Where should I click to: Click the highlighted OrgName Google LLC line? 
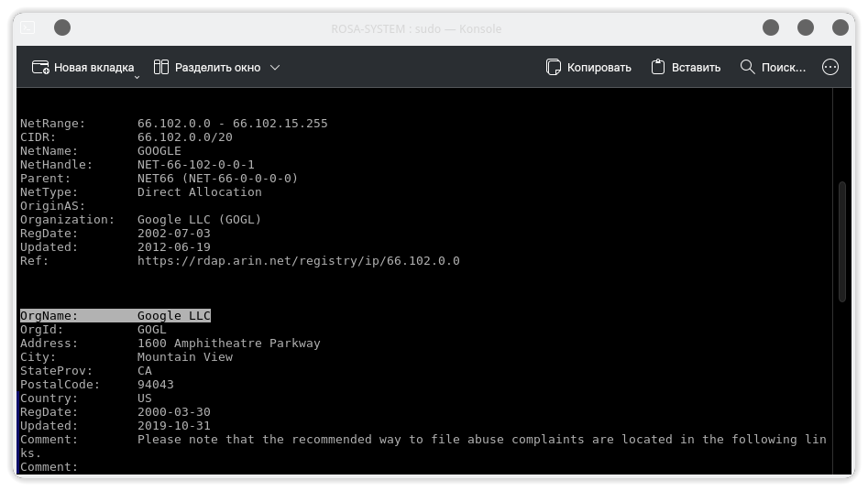115,315
